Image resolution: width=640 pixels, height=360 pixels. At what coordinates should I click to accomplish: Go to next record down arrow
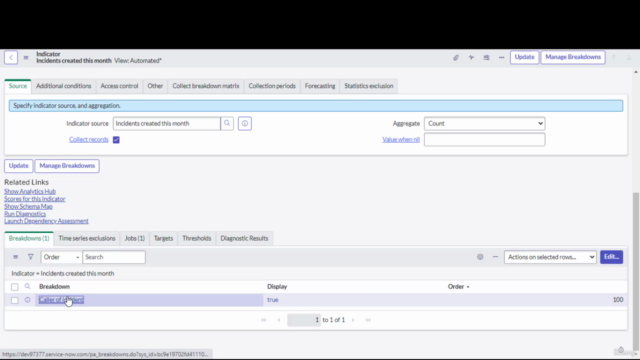point(629,58)
